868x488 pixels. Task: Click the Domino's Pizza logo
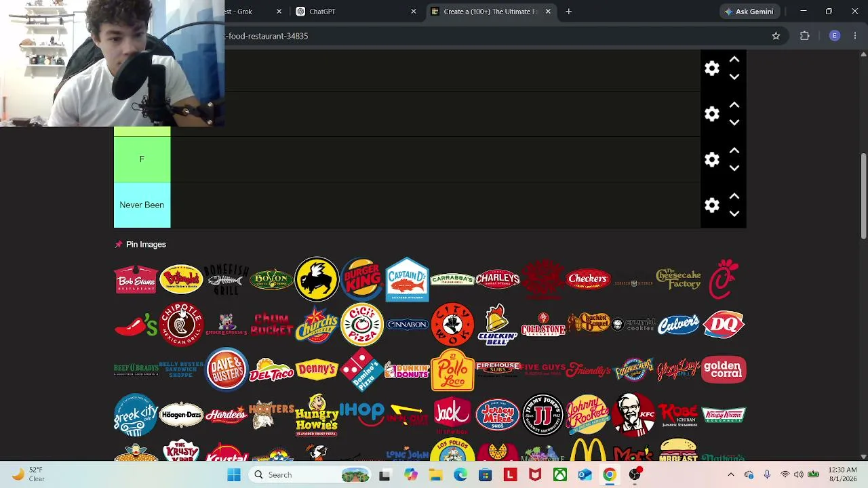click(x=362, y=369)
